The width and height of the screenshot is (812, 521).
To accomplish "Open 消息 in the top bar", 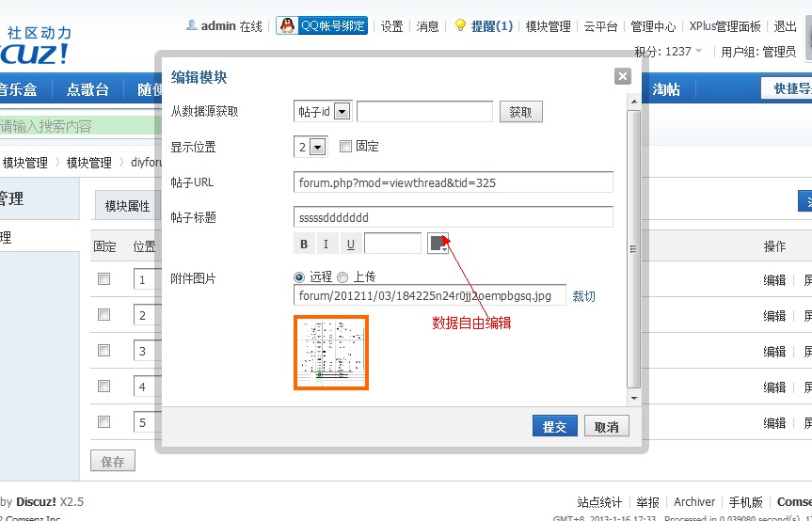I will (427, 26).
